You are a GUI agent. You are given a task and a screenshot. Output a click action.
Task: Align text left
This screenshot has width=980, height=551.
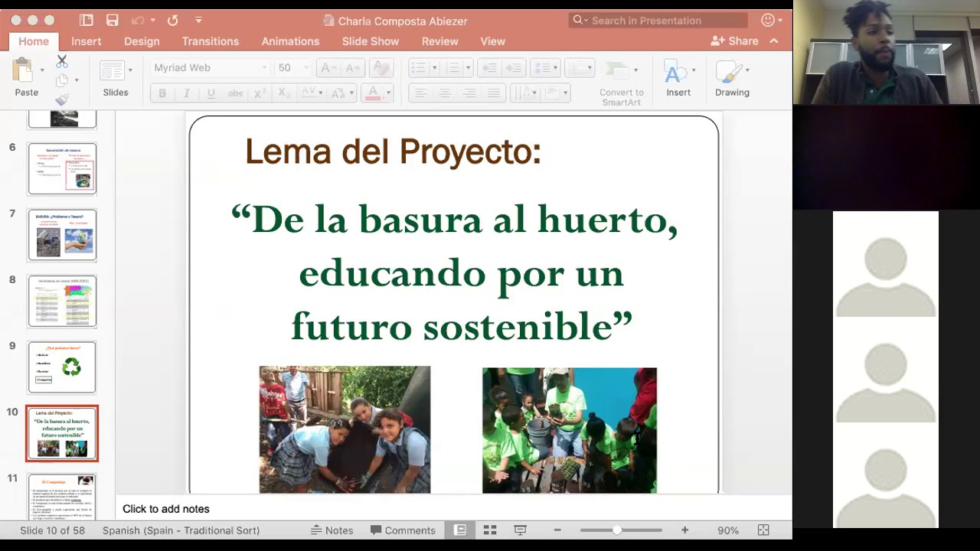(420, 93)
